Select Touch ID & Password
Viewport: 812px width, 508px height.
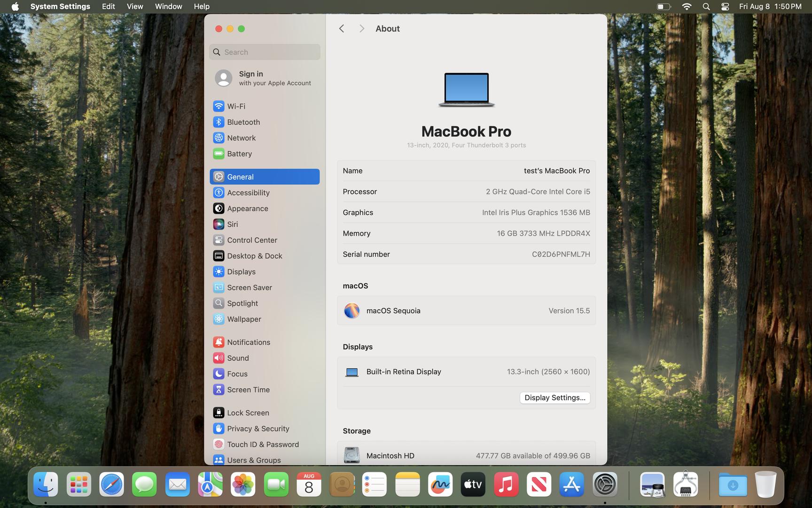click(265, 444)
